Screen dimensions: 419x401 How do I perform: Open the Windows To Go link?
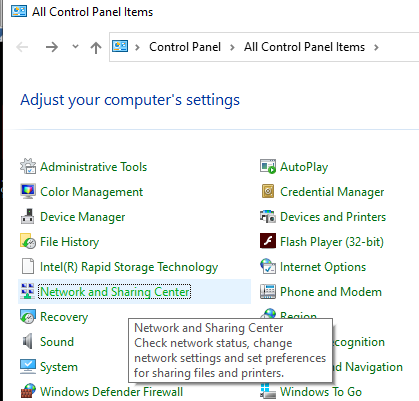[x=321, y=392]
